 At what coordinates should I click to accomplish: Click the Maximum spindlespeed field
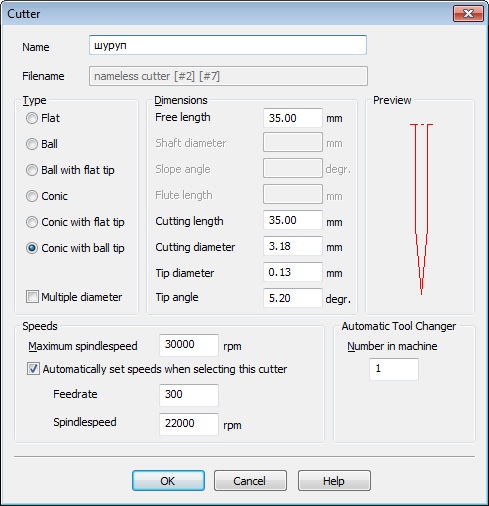189,345
